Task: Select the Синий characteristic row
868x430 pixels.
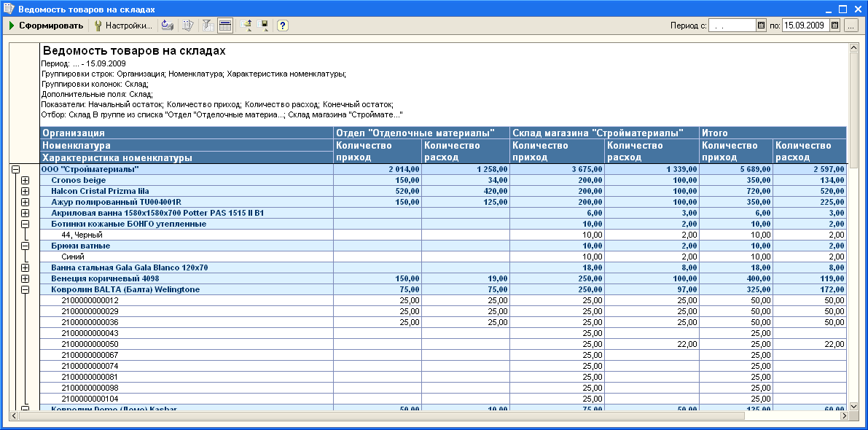Action: [443, 257]
